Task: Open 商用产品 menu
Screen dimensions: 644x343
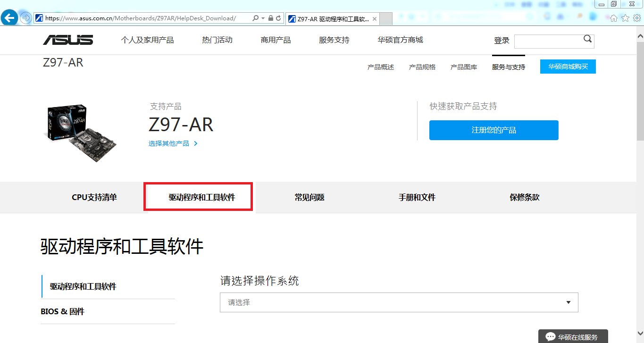Action: [276, 40]
